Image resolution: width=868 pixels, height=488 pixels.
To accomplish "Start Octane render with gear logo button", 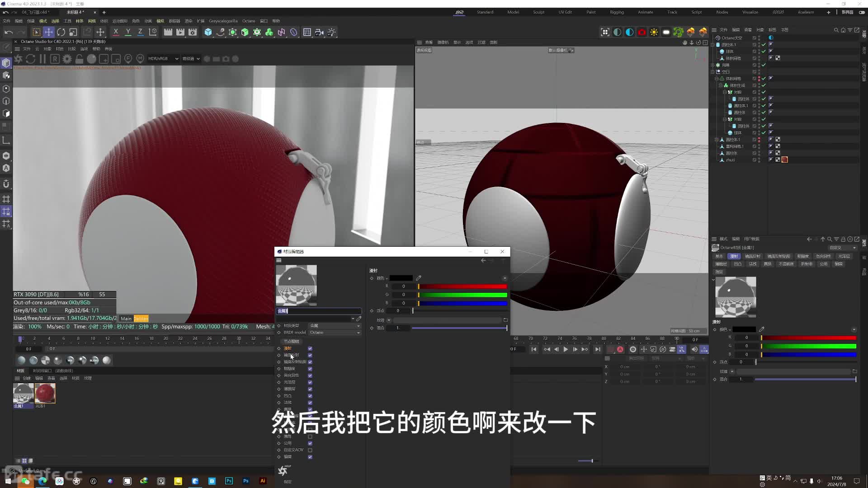I will pyautogui.click(x=19, y=59).
